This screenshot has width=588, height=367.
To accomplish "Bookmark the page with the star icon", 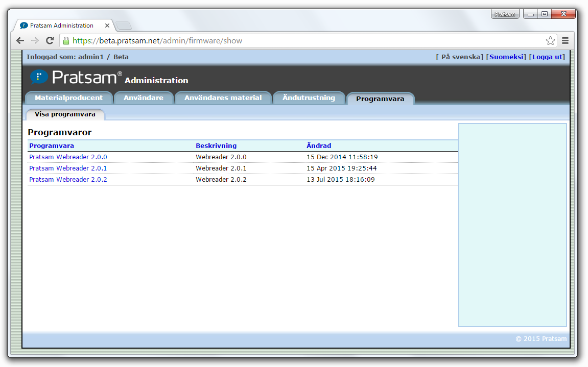I will 550,40.
